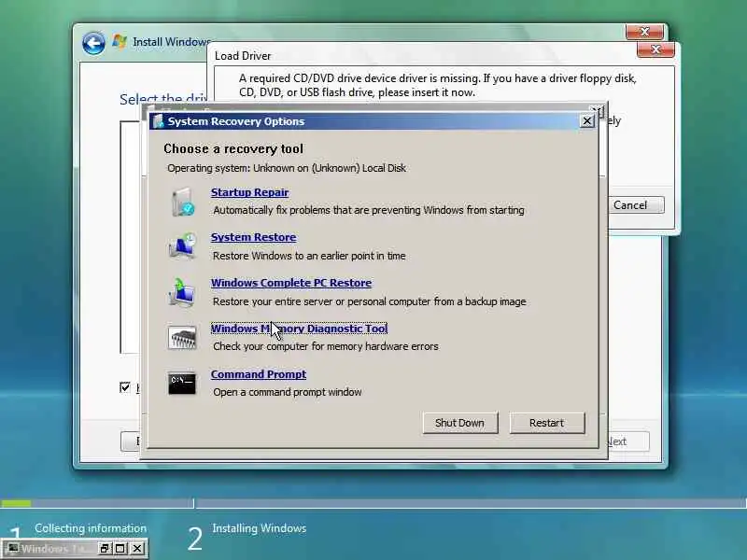Close the Install Windows window
The image size is (747, 560).
coord(644,32)
